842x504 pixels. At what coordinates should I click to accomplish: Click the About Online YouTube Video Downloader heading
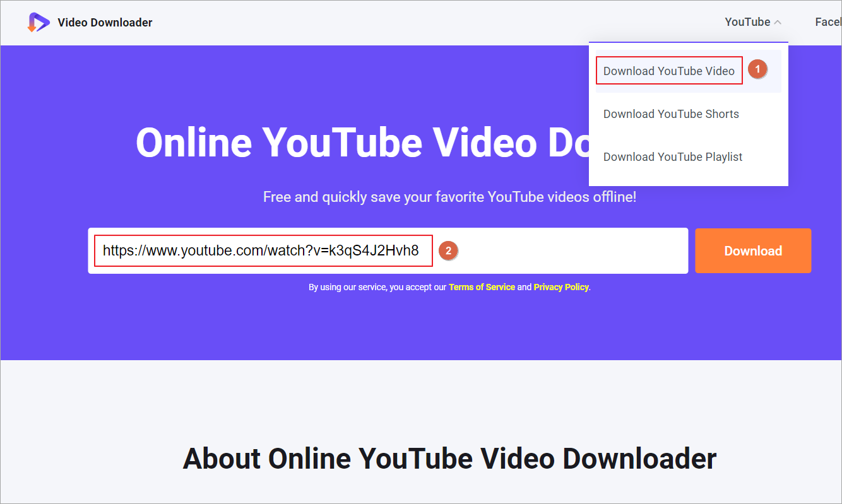pyautogui.click(x=449, y=459)
